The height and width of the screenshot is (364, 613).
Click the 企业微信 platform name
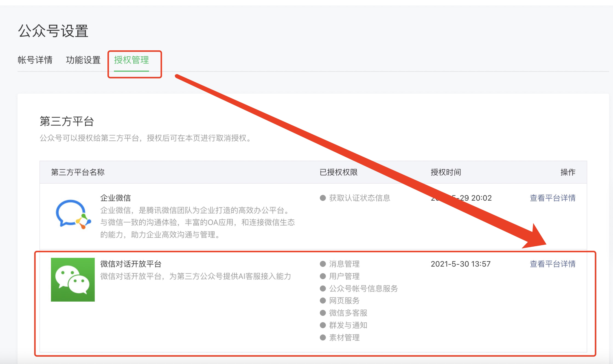pos(115,198)
